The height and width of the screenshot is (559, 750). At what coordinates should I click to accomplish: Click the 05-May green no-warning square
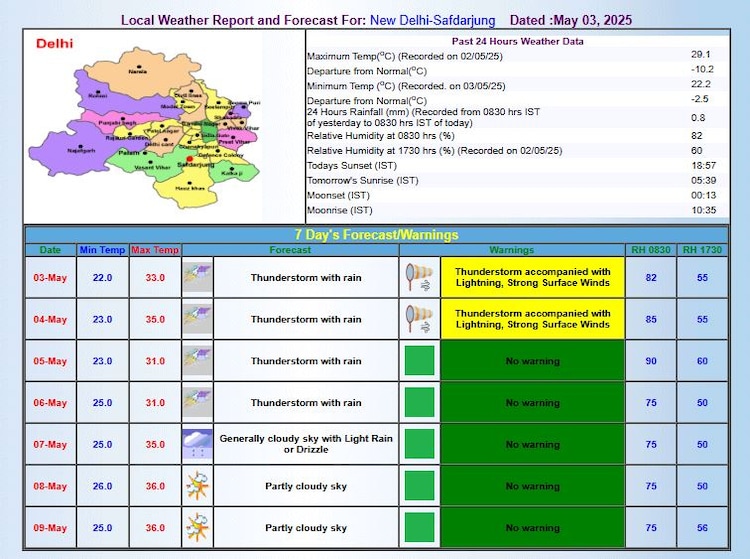click(419, 361)
